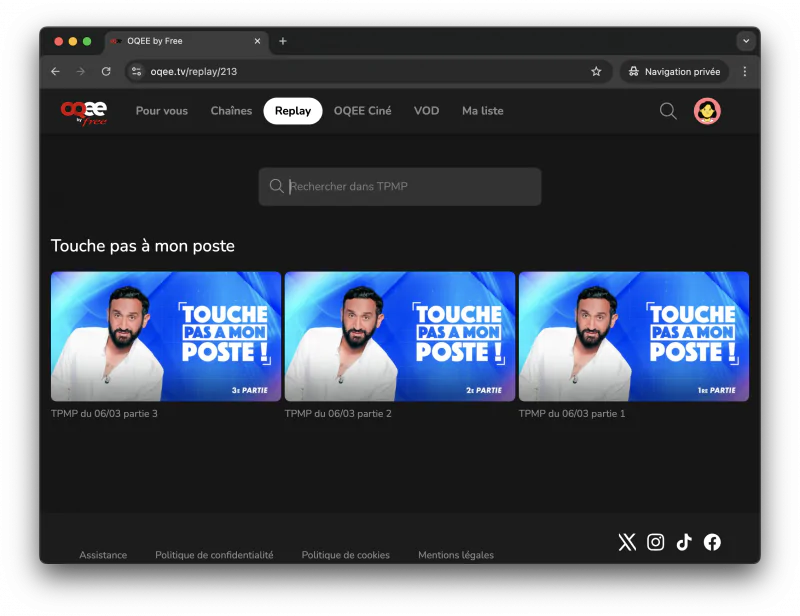Play TPMP du 06/03 partie 3 thumbnail
Screen dimensions: 800x616
coord(166,336)
